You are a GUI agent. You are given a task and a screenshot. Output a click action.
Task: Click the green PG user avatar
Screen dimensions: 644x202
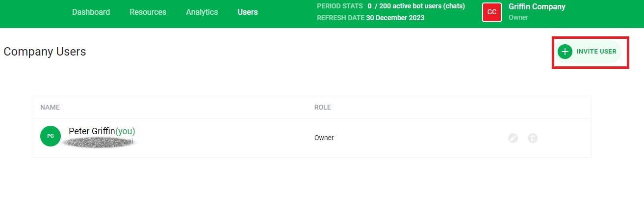click(x=51, y=136)
